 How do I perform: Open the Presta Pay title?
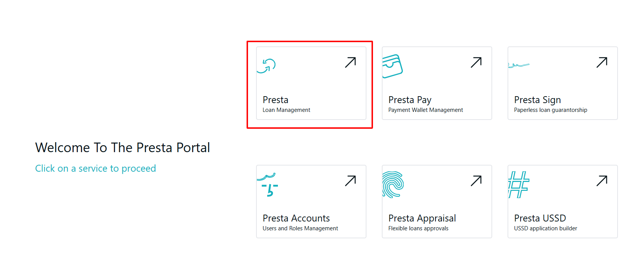[x=410, y=100]
